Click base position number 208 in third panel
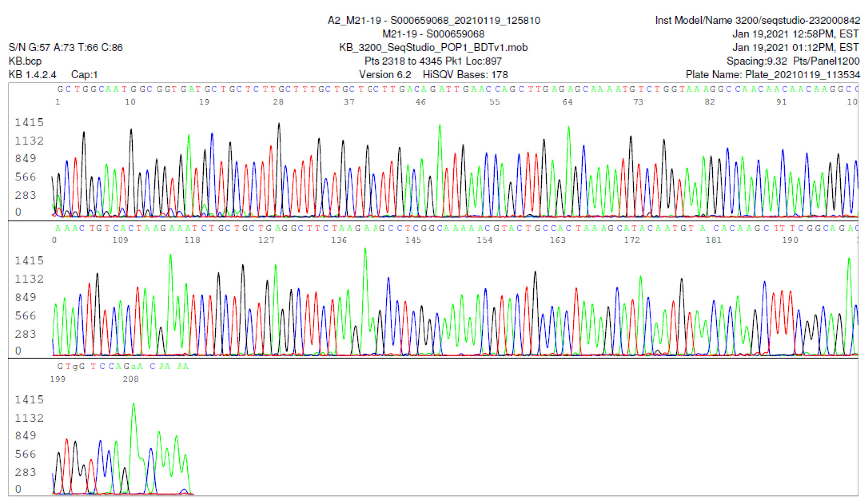 [x=130, y=379]
